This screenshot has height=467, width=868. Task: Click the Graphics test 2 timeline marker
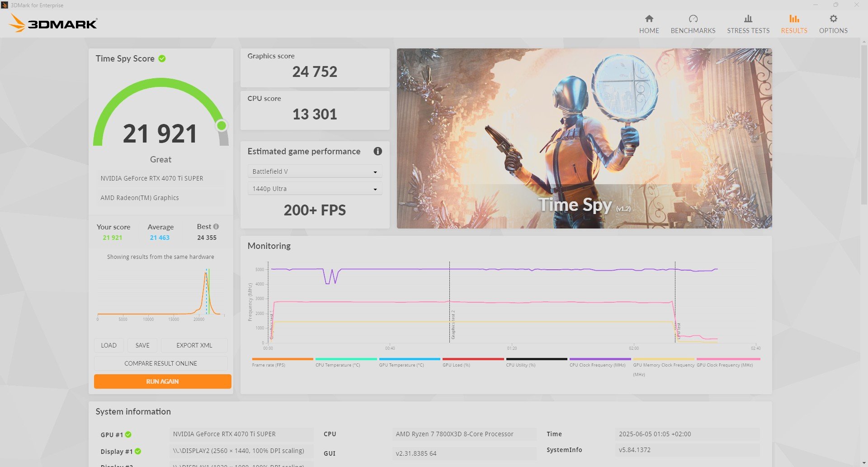click(453, 325)
